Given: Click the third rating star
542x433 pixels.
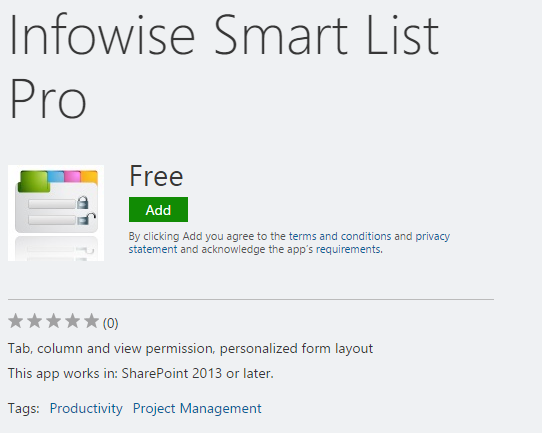Looking at the screenshot, I should [x=54, y=321].
